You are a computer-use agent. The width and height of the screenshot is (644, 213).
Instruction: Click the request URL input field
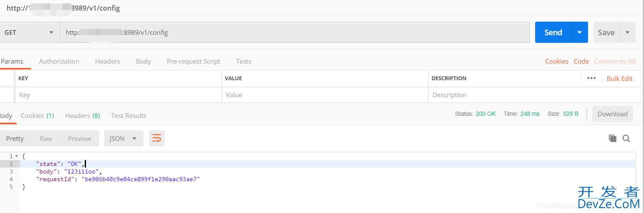[x=295, y=32]
